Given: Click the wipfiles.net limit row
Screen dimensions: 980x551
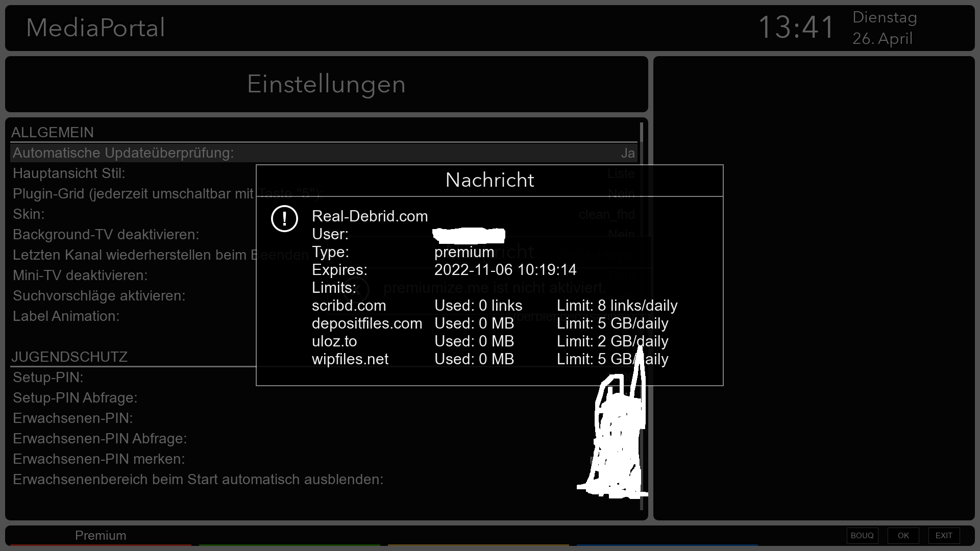Looking at the screenshot, I should click(490, 359).
